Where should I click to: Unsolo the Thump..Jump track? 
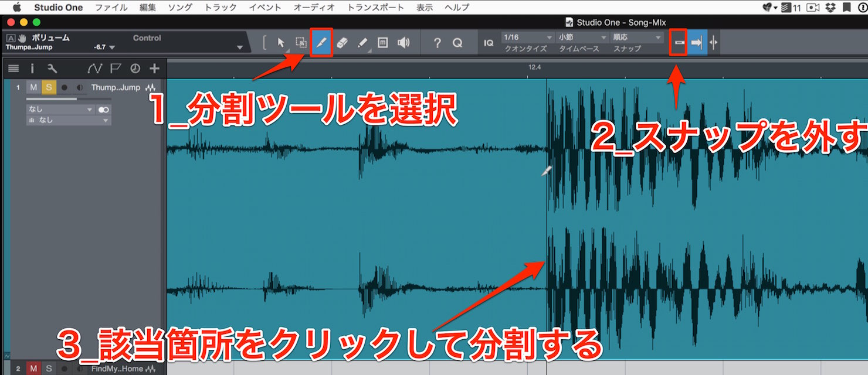pos(49,87)
